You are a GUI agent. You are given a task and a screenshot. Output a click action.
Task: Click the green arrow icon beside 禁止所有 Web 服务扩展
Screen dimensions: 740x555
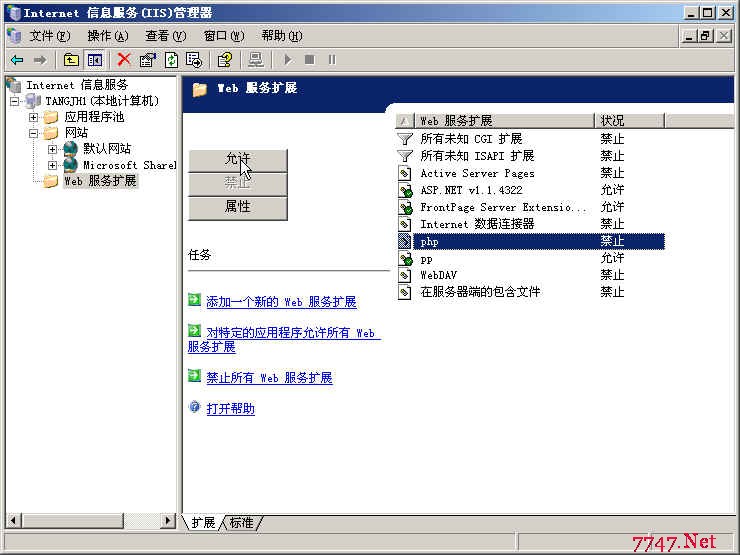pos(194,376)
